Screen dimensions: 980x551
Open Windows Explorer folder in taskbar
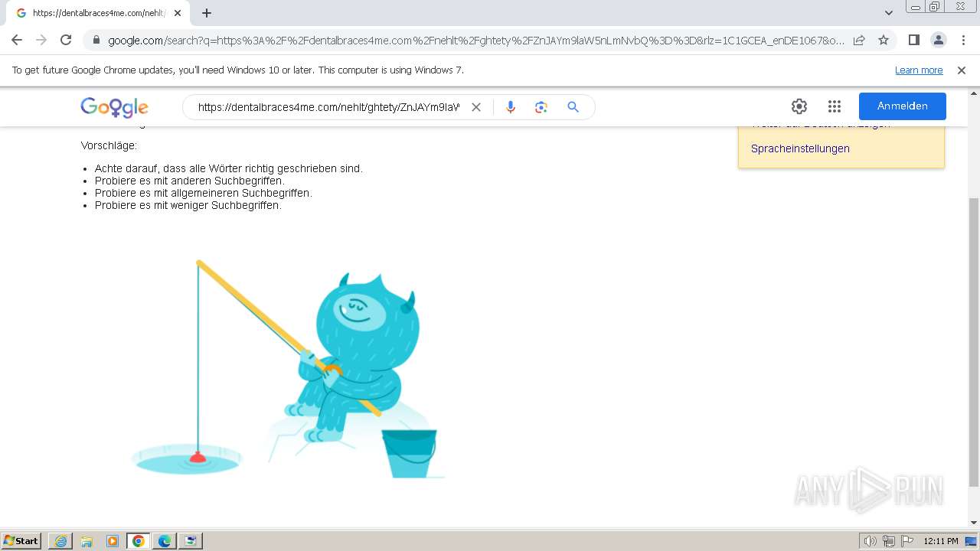tap(87, 541)
